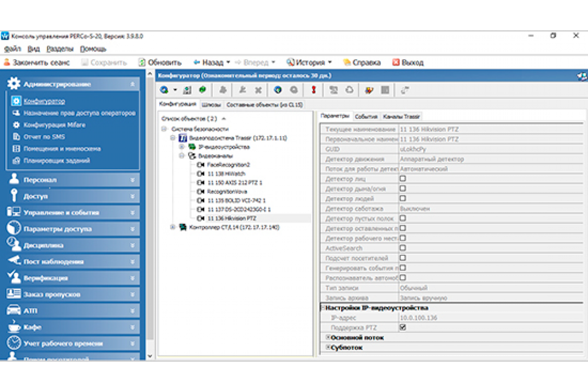Click the Выход exit icon in toolbar
The height and width of the screenshot is (392, 588).
pos(396,63)
